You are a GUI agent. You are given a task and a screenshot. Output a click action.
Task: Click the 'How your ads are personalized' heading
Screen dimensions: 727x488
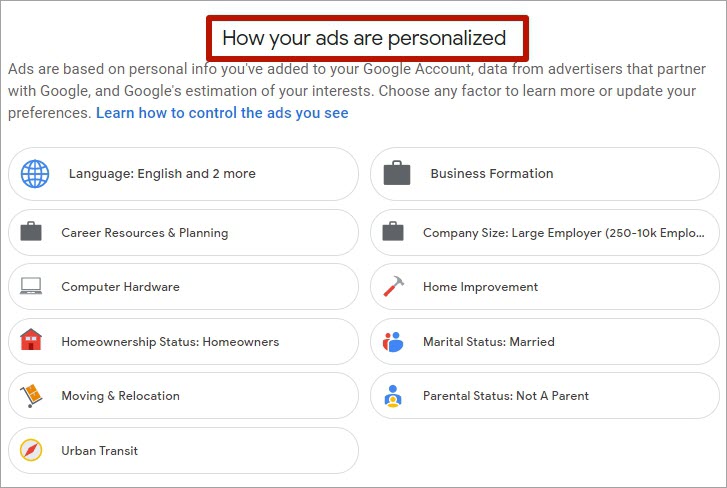tap(364, 38)
